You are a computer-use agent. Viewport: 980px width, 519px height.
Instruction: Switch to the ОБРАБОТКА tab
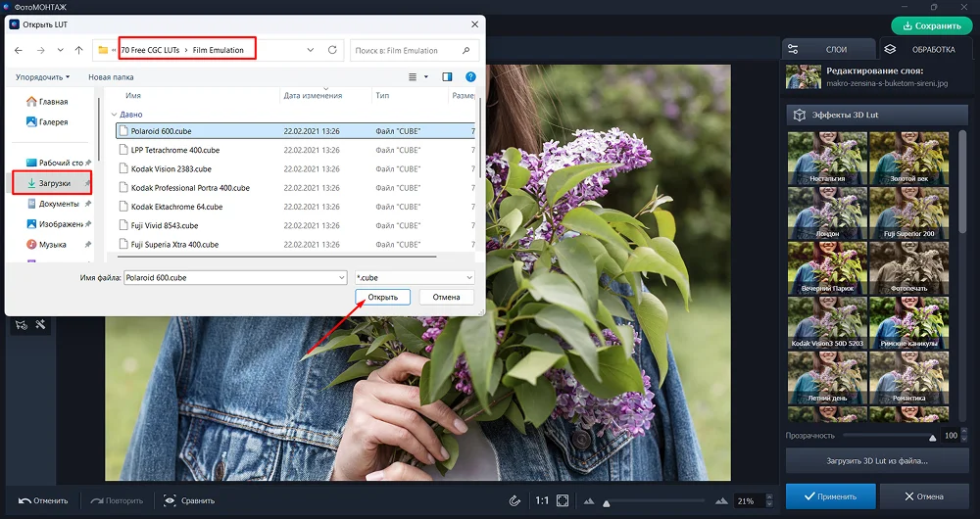(x=925, y=49)
